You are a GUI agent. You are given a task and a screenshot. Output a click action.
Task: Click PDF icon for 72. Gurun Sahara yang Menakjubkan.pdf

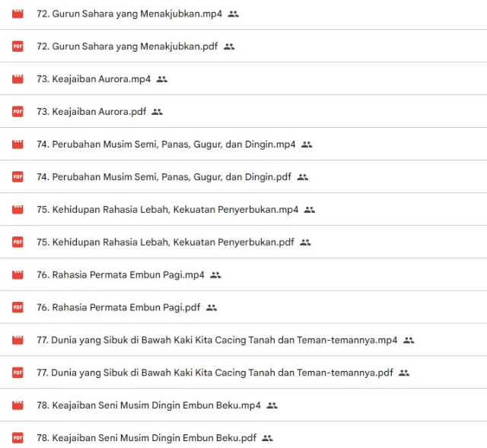coord(18,46)
